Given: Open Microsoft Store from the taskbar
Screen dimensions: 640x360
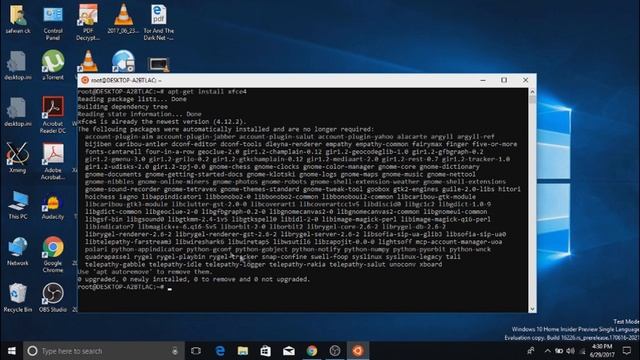Looking at the screenshot, I should point(266,351).
